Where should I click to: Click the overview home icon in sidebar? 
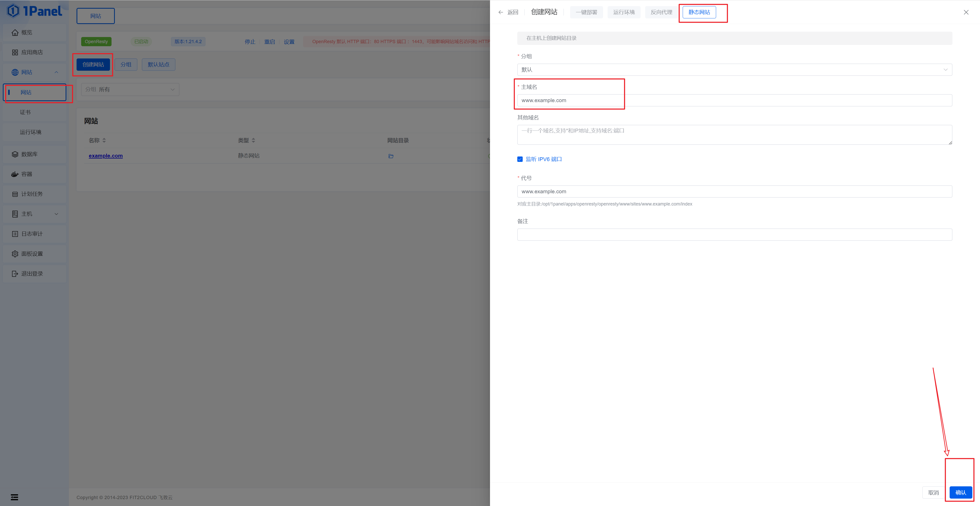click(x=15, y=33)
